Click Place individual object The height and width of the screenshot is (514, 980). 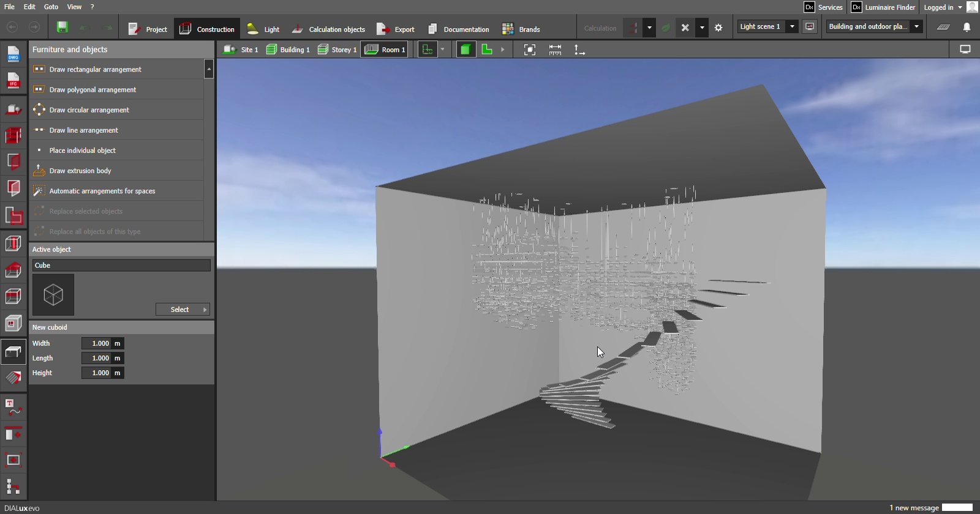[x=116, y=150]
